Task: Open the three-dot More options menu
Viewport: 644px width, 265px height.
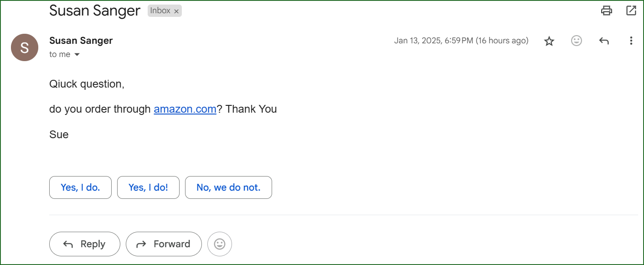Action: (631, 41)
